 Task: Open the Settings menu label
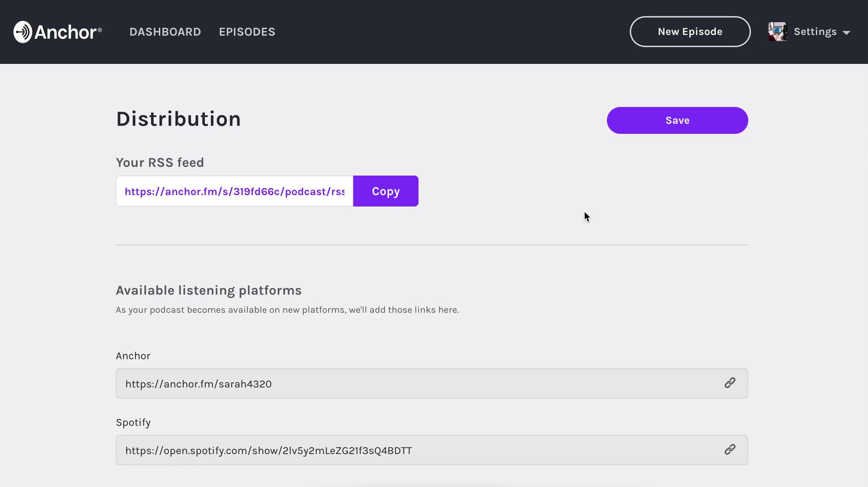point(815,32)
